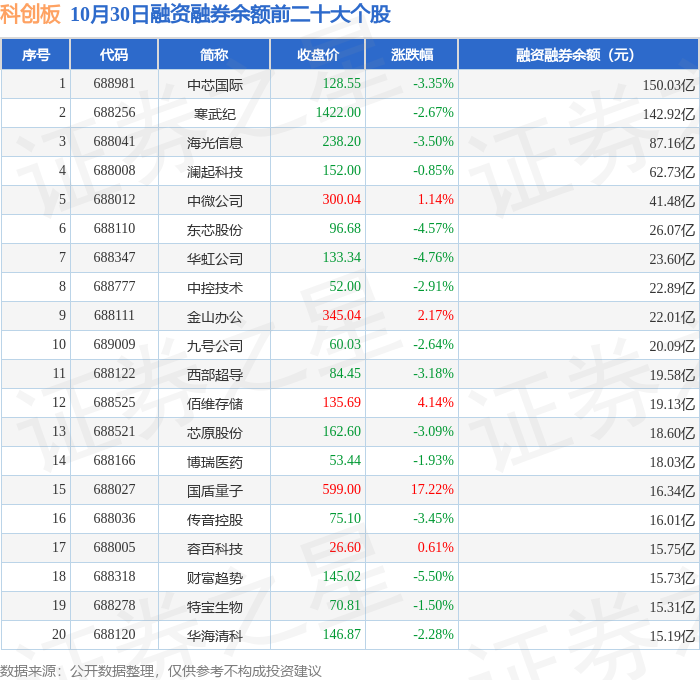Select the stock name 金山办公

click(x=215, y=317)
